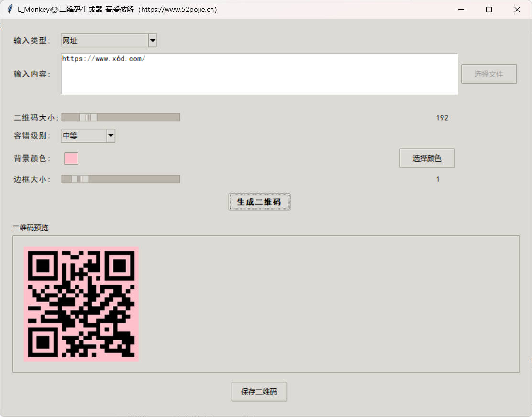Viewport: 532px width, 417px height.
Task: Click the QR code preview image
Action: [81, 304]
